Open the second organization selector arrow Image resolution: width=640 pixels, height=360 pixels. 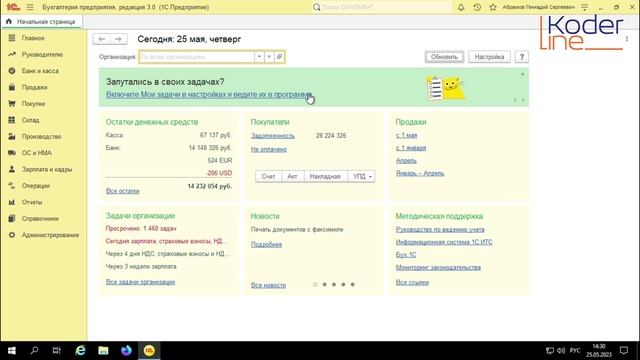tap(269, 57)
